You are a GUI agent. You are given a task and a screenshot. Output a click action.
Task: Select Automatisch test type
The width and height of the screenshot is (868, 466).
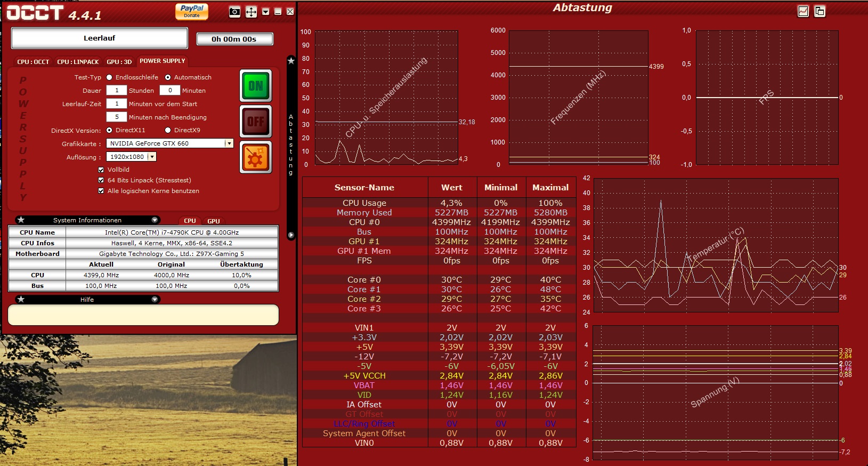point(168,77)
